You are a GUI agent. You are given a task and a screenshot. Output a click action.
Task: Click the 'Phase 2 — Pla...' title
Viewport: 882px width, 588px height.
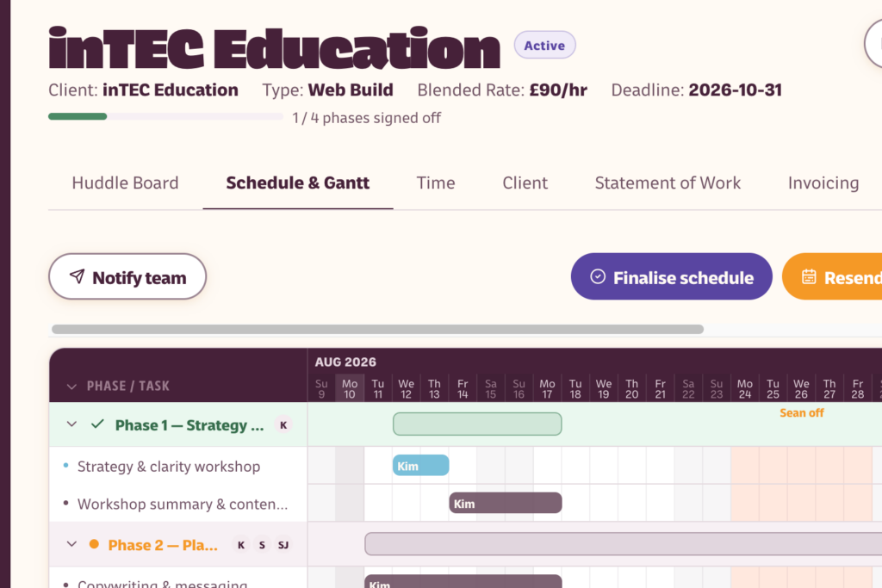point(163,545)
